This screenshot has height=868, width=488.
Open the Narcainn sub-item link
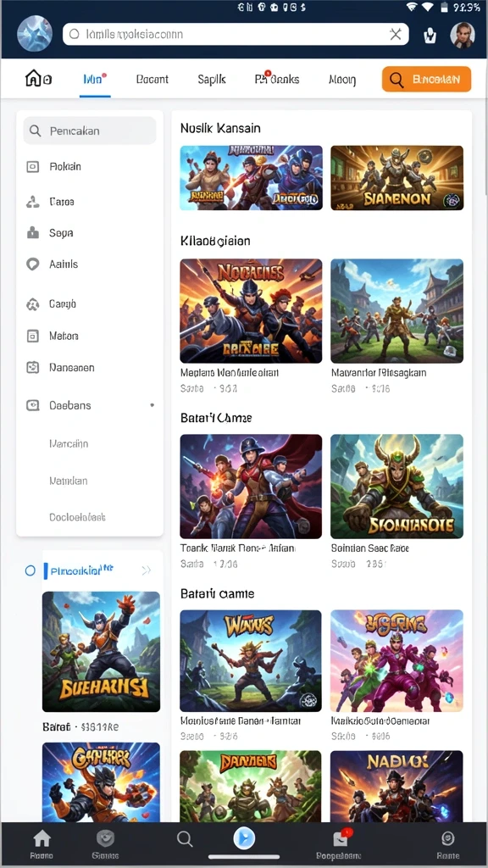(69, 443)
